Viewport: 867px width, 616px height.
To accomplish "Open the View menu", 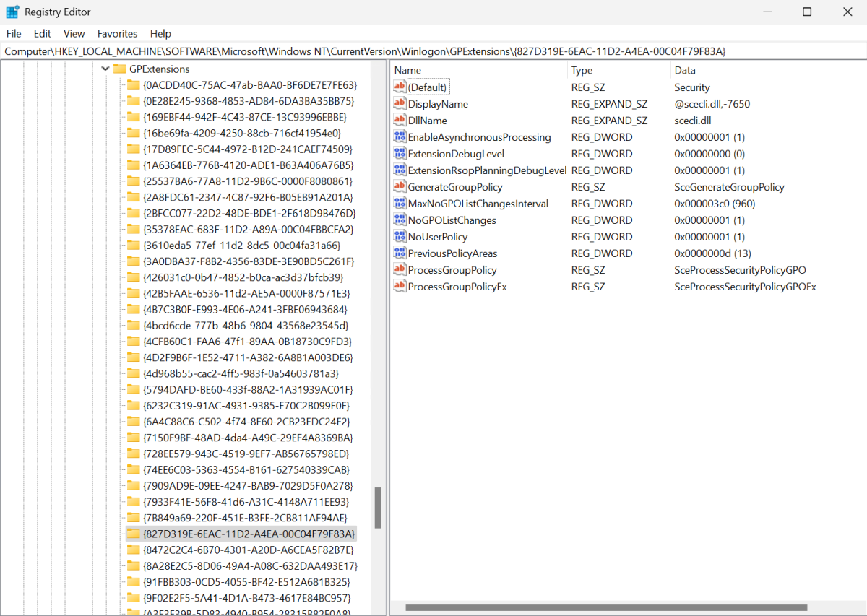I will (74, 33).
